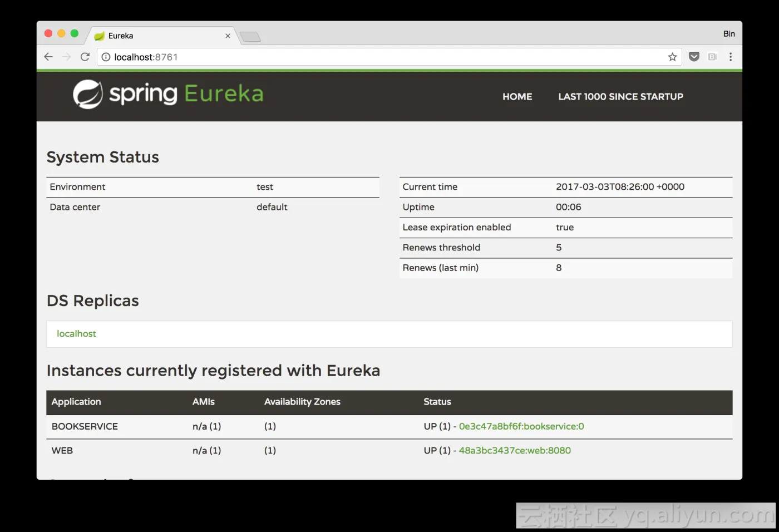Click the Current time value 2017-03-03T08:26:00
Screen dimensions: 779x532
pyautogui.click(x=620, y=187)
